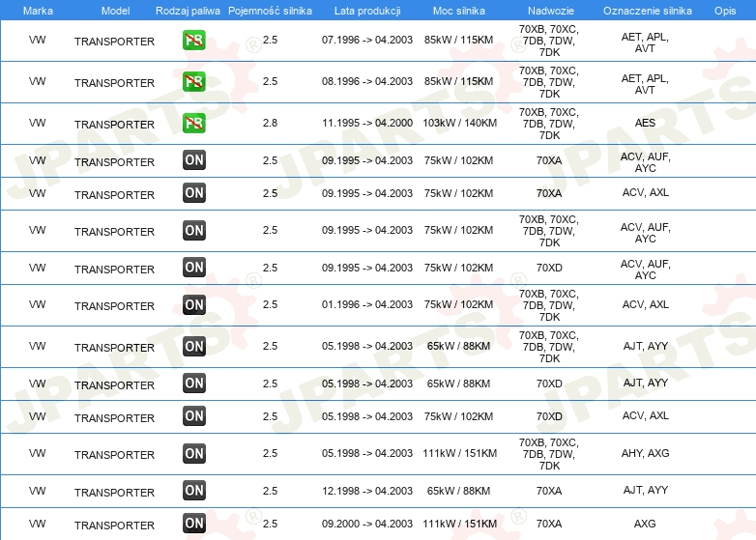The image size is (756, 540).
Task: Click the Moc silnika column header
Action: 458,11
